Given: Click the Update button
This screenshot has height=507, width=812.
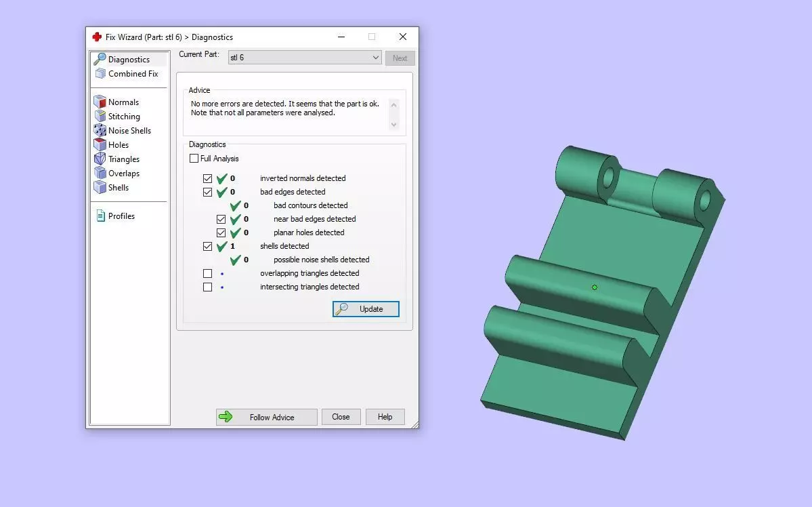Looking at the screenshot, I should click(x=366, y=309).
